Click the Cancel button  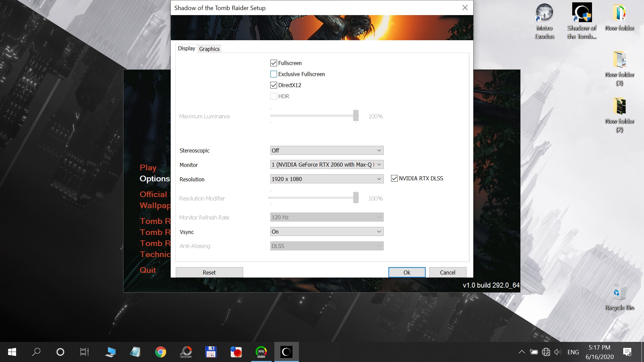pyautogui.click(x=448, y=273)
